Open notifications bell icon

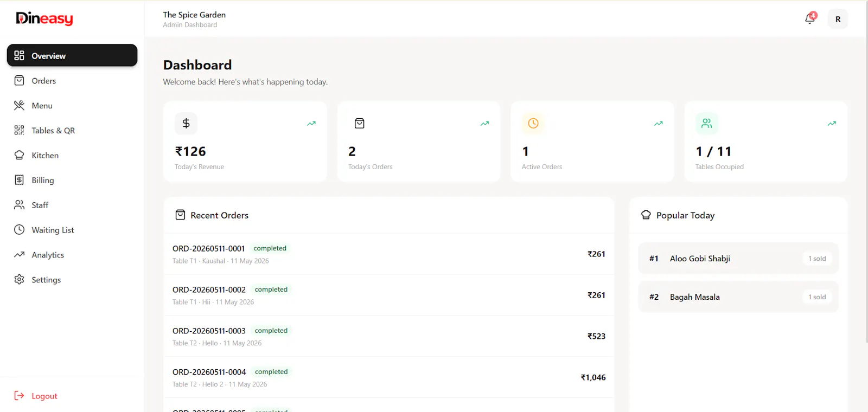810,19
